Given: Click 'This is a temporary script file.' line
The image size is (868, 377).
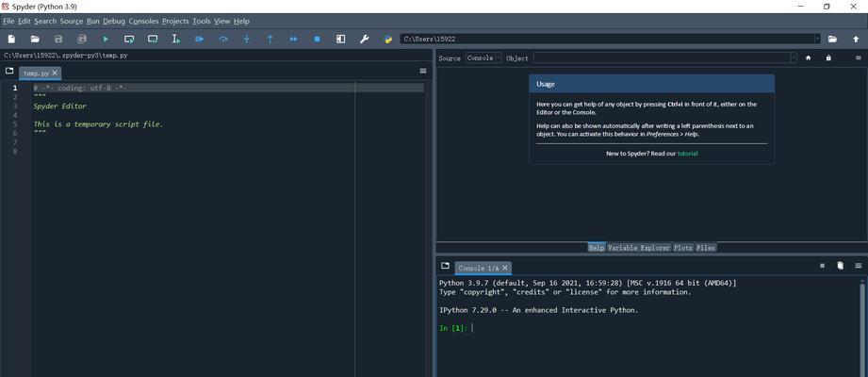Looking at the screenshot, I should [x=98, y=124].
